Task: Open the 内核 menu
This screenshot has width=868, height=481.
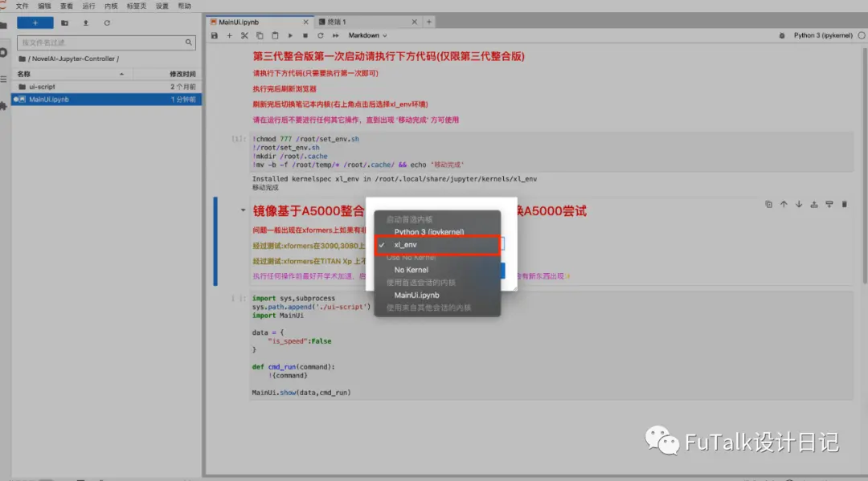Action: click(x=111, y=6)
